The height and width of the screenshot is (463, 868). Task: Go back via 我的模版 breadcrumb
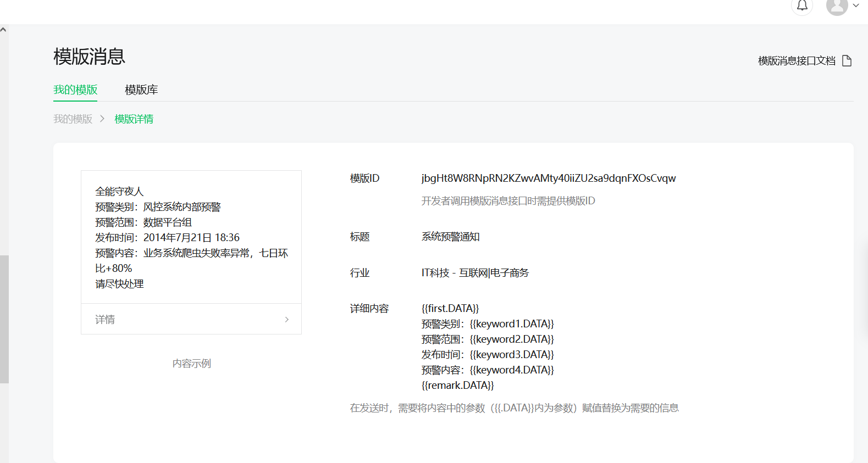[73, 119]
